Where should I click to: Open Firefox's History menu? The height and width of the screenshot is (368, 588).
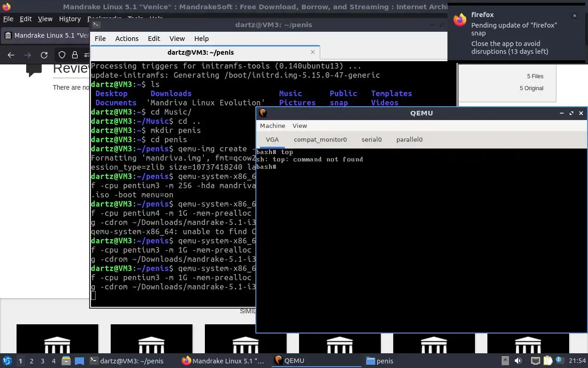coord(70,19)
